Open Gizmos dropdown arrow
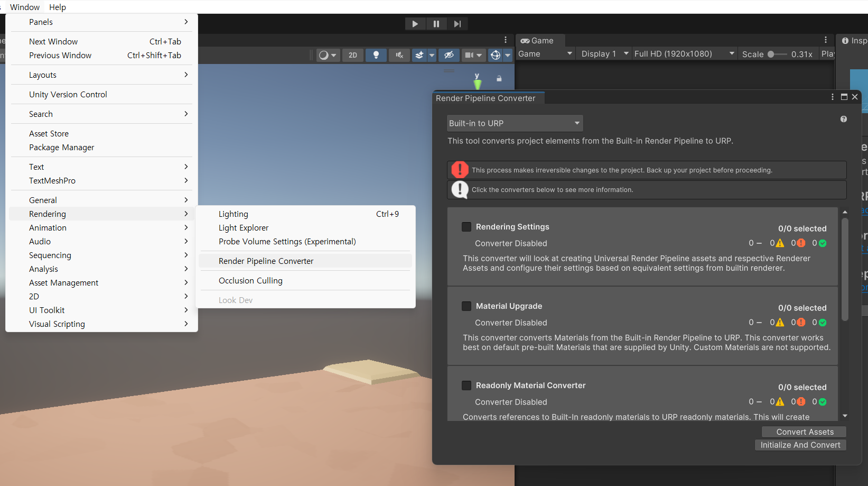The height and width of the screenshot is (486, 868). (508, 55)
